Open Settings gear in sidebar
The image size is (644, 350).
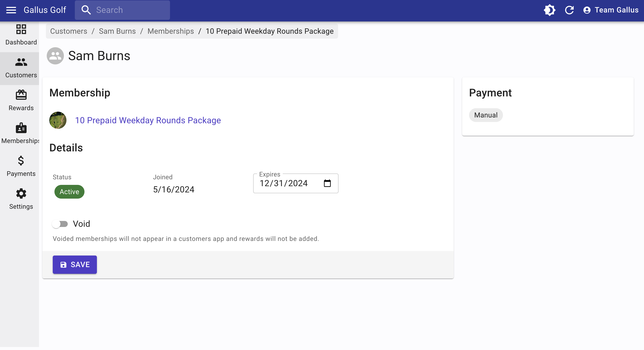(21, 199)
